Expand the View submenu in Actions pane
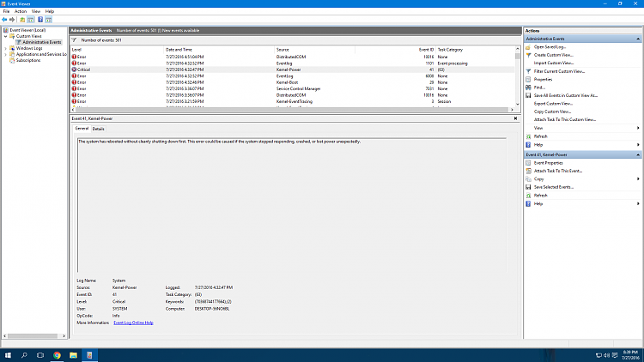This screenshot has width=644, height=362. 638,128
